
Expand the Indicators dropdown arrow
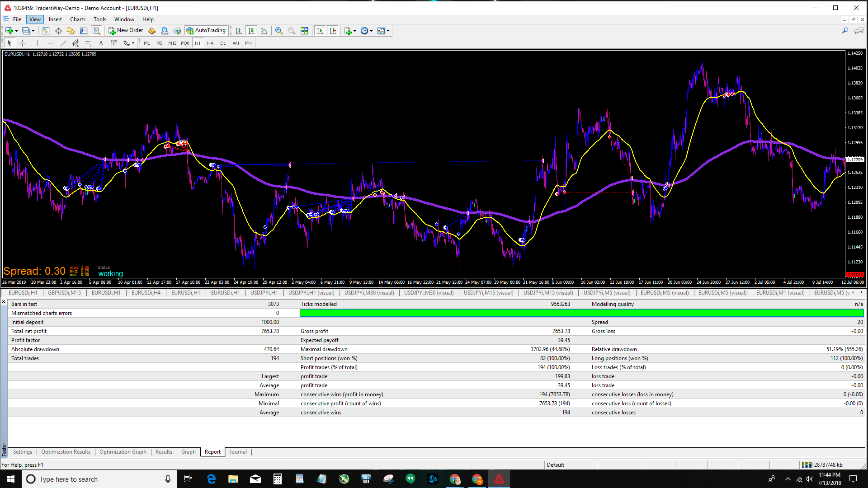(x=354, y=31)
